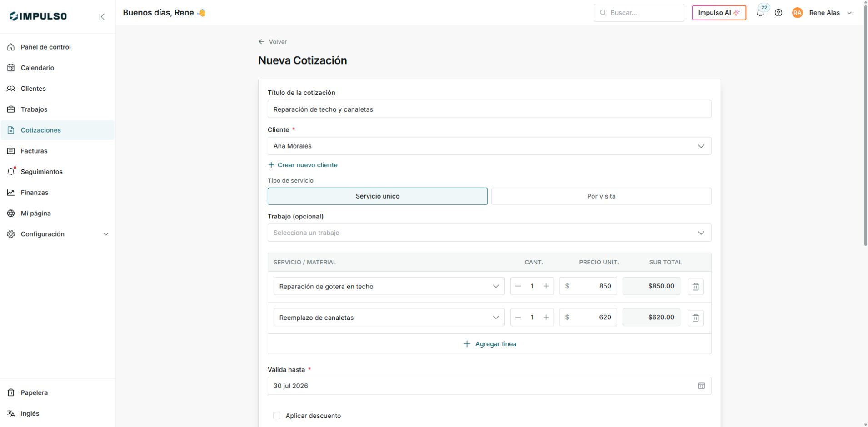Screen dimensions: 868x427
Task: Go to Panel de control
Action: click(58, 47)
